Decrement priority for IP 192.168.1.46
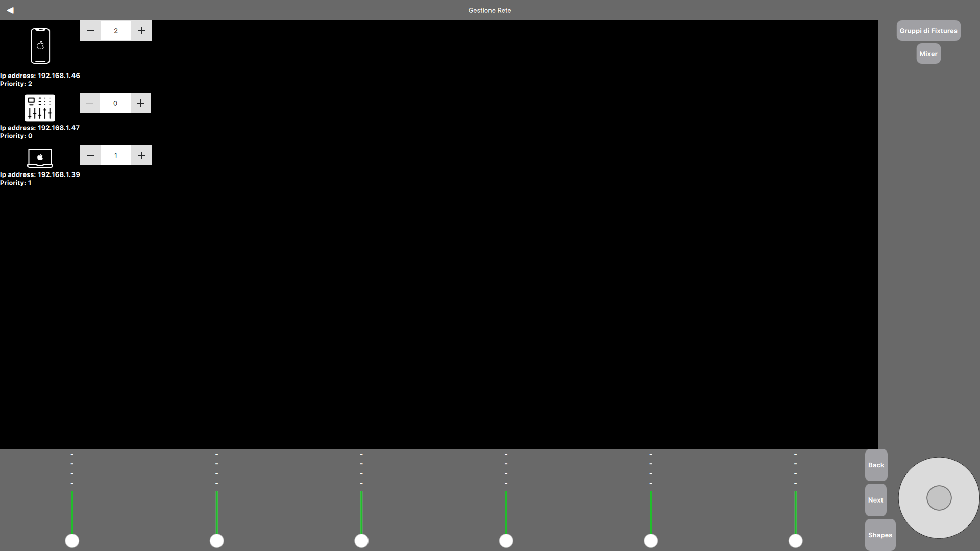Image resolution: width=980 pixels, height=551 pixels. (x=90, y=30)
